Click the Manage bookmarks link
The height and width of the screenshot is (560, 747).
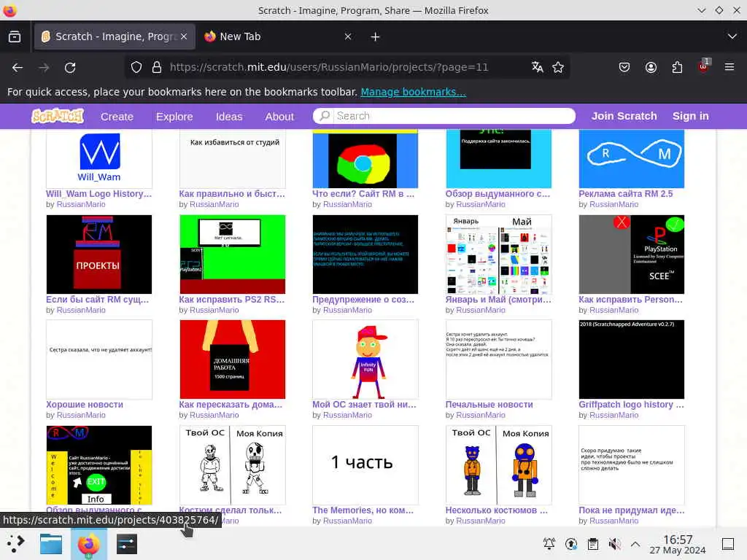pyautogui.click(x=413, y=92)
